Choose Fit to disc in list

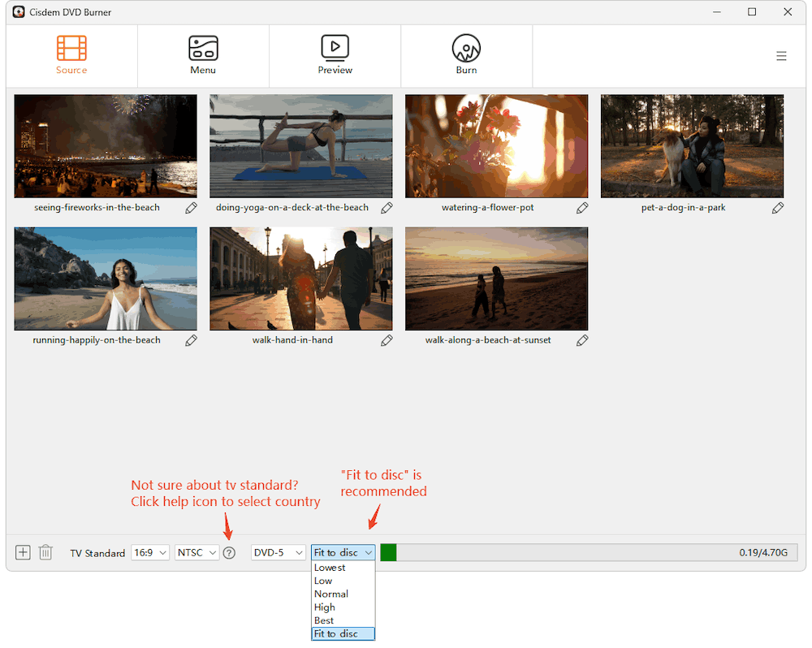(x=343, y=633)
